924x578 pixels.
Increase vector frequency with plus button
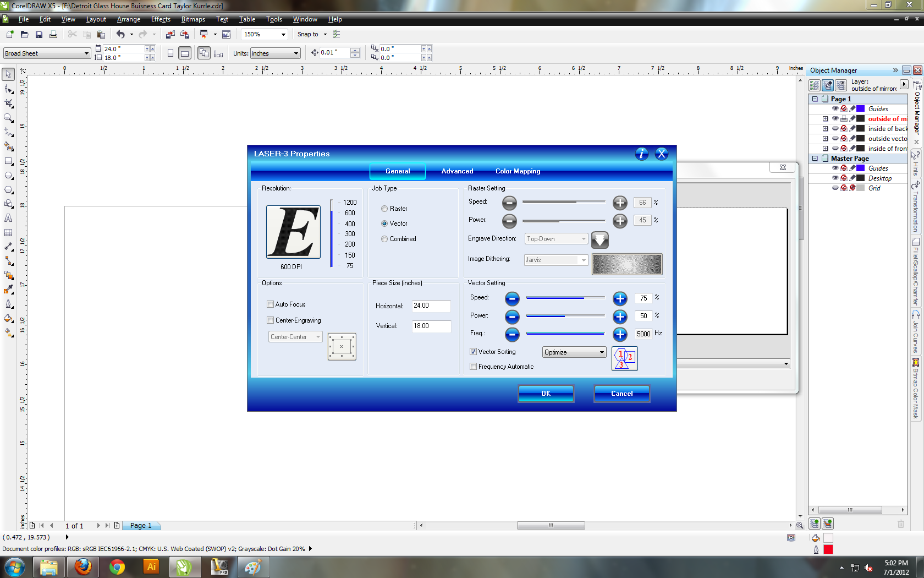[x=620, y=334]
